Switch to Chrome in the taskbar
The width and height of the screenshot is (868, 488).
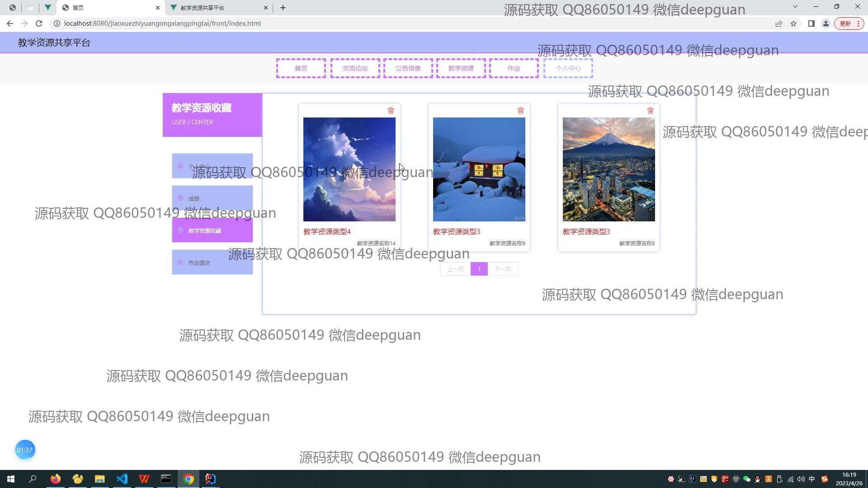(189, 479)
